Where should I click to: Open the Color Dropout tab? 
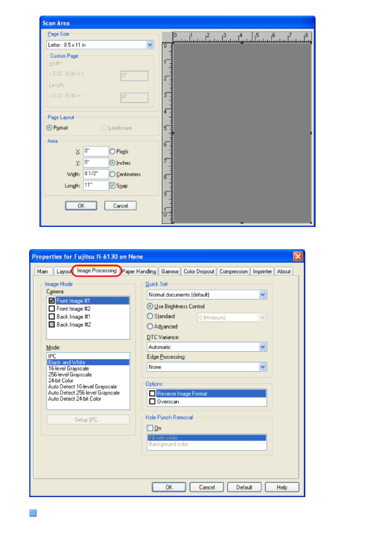click(199, 271)
